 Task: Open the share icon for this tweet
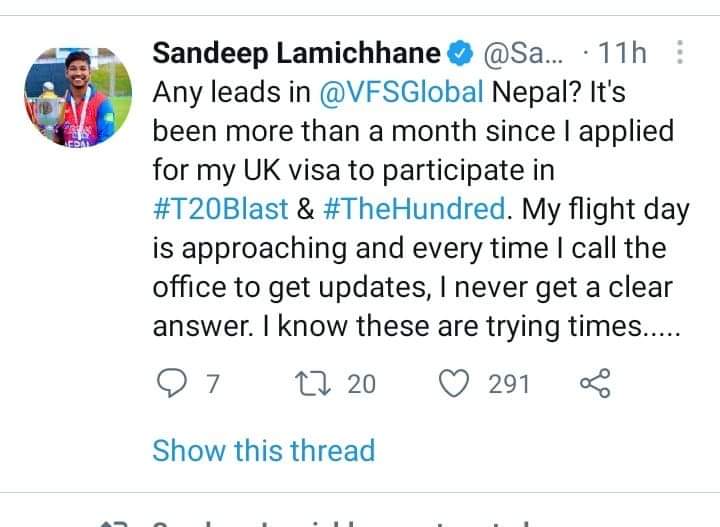point(595,383)
